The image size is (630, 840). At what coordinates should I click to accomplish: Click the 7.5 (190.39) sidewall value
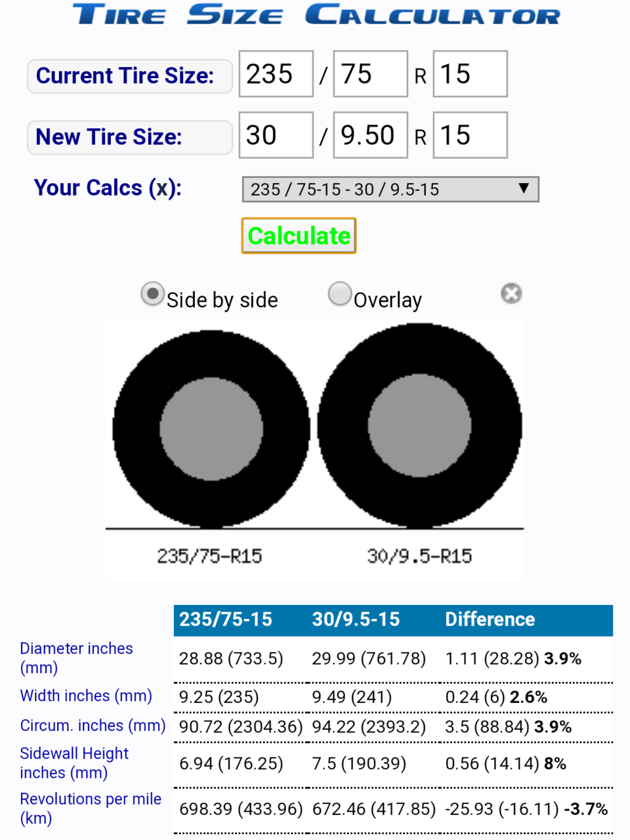tap(359, 764)
